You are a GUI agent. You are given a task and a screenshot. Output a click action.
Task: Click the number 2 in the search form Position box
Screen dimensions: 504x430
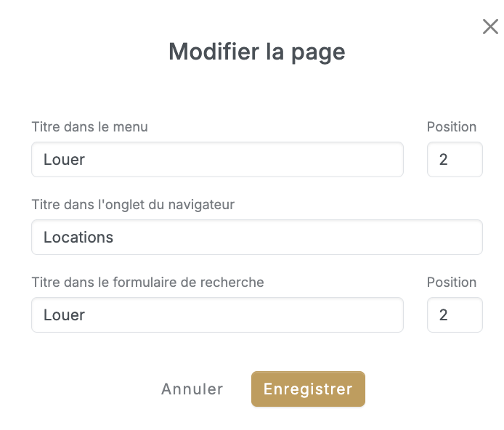click(443, 315)
